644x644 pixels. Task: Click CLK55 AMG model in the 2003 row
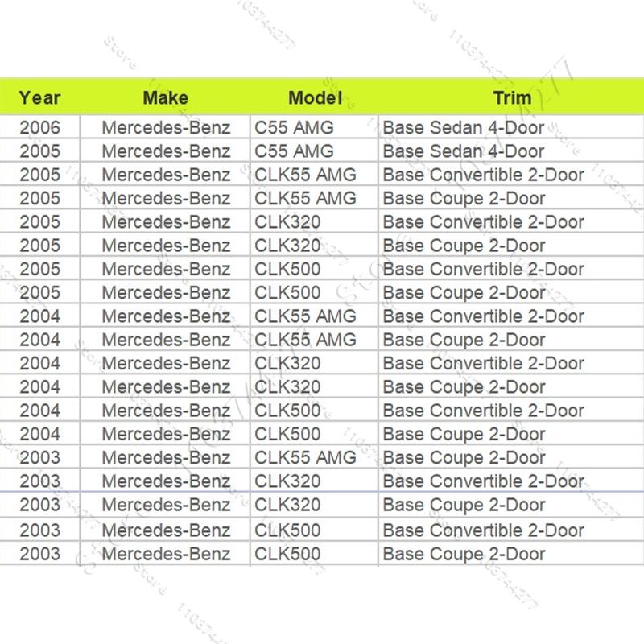305,457
